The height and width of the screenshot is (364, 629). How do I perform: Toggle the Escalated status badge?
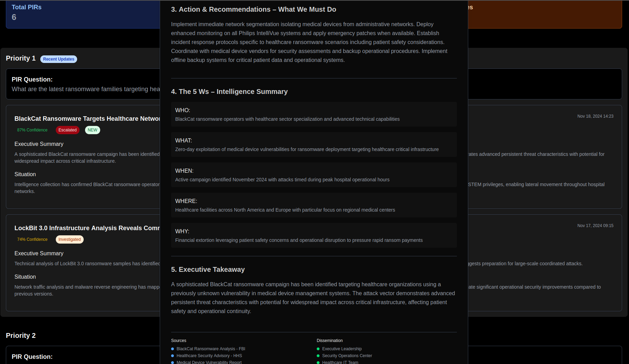pos(67,130)
